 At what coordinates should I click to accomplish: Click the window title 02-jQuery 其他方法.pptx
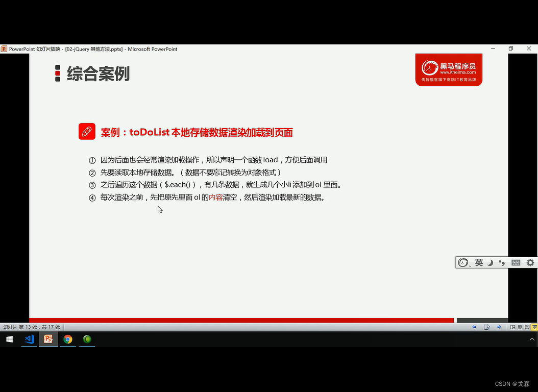pos(94,49)
